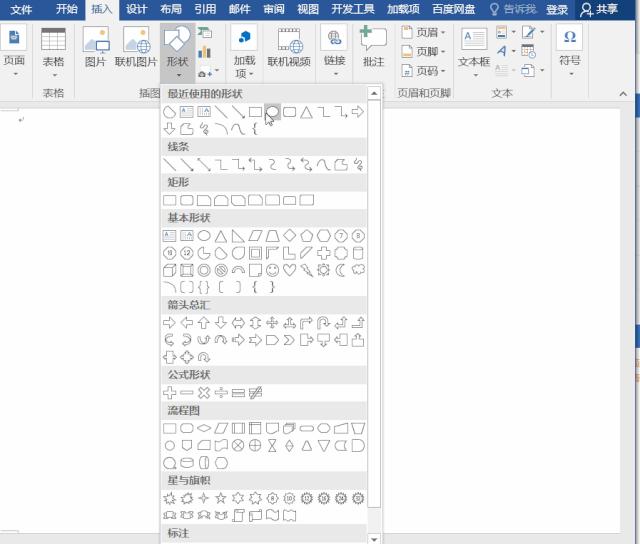Choose the division sign formula shape
The width and height of the screenshot is (640, 544).
coord(221,393)
